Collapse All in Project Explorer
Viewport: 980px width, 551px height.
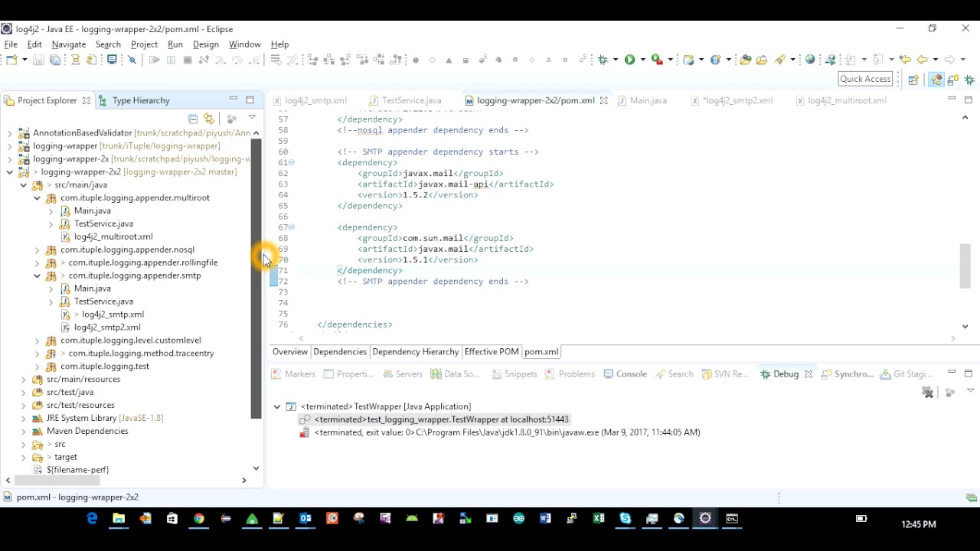(x=193, y=119)
